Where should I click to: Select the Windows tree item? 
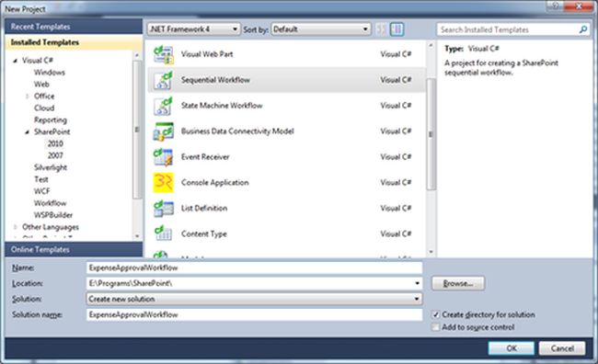(x=50, y=73)
